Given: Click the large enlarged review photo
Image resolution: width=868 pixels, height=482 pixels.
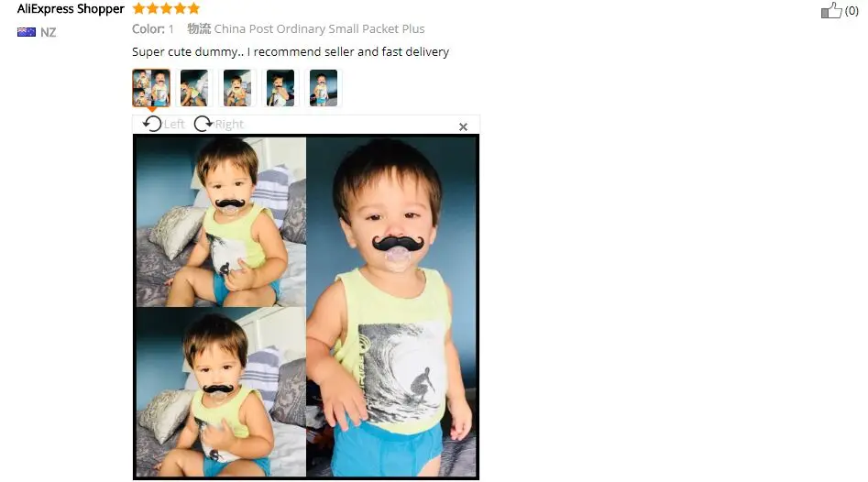Looking at the screenshot, I should 306,307.
